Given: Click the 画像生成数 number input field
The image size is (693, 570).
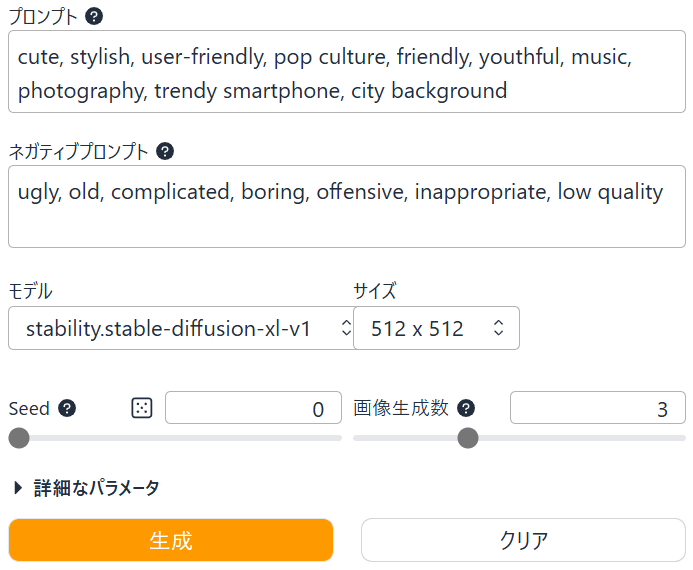Looking at the screenshot, I should [596, 408].
